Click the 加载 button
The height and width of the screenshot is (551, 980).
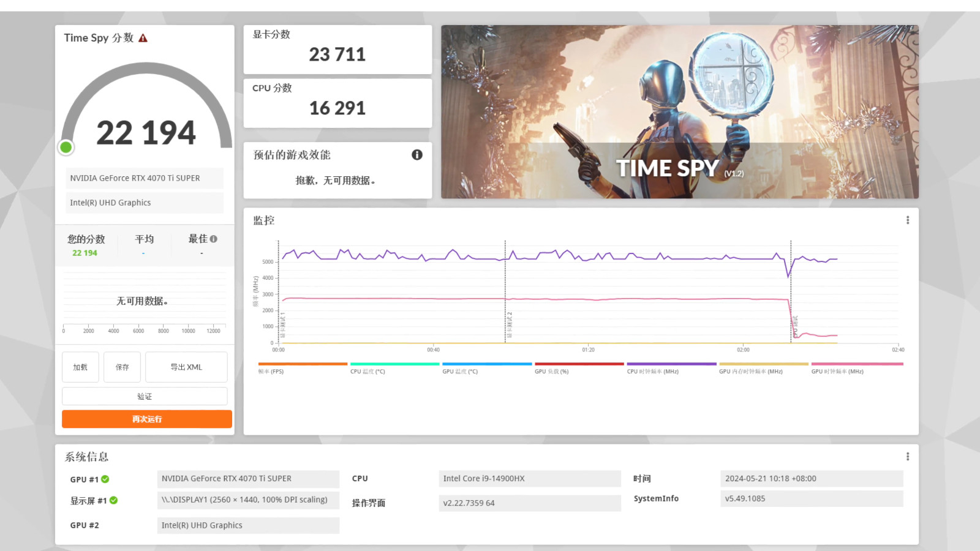[80, 367]
